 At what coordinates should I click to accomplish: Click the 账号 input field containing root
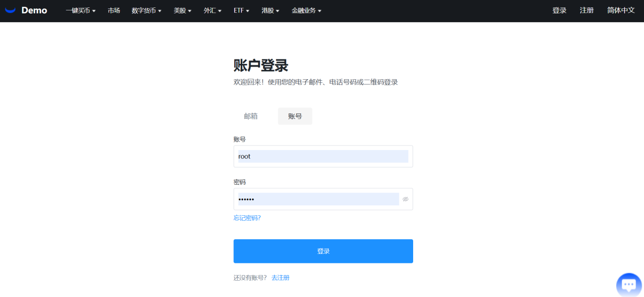coord(323,156)
